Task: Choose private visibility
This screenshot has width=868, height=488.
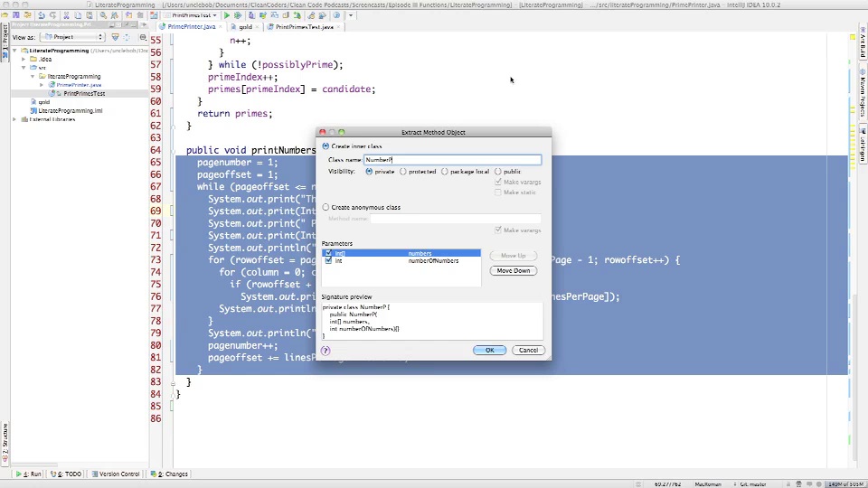Action: tap(369, 172)
